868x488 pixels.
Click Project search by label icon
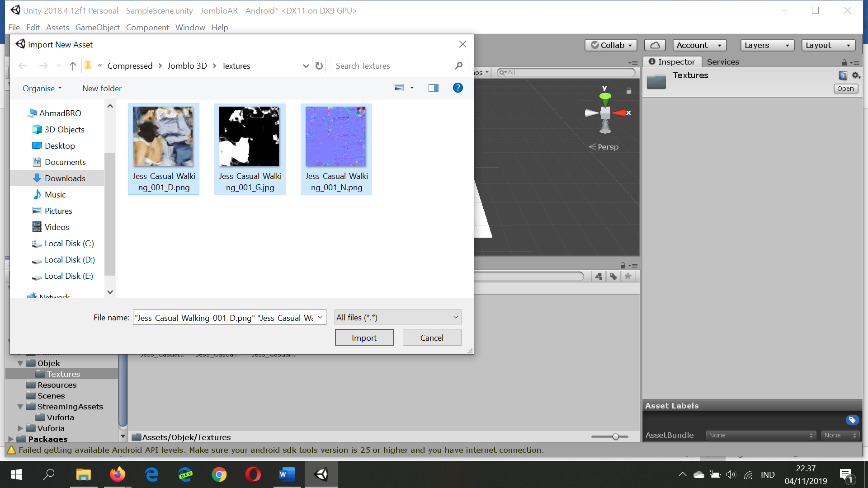pos(613,276)
